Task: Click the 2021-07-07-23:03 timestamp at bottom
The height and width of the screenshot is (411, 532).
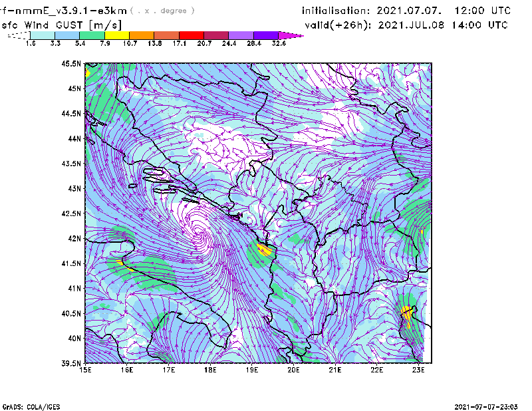Action: coord(489,406)
